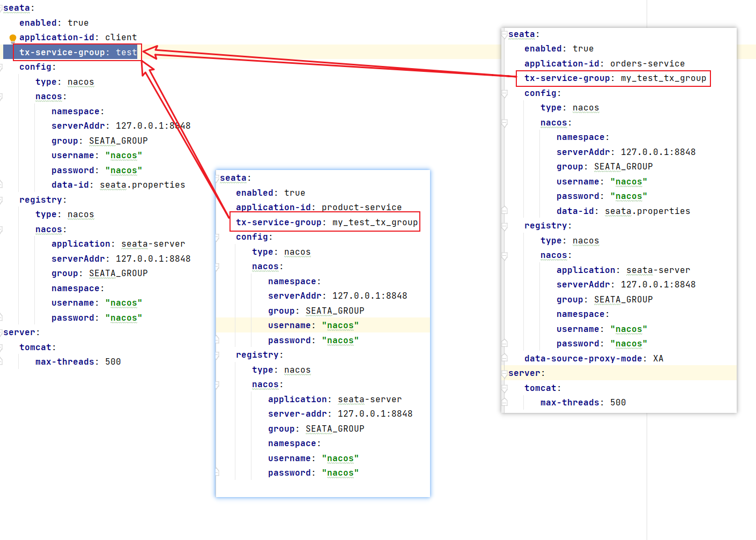Click serverAddr line under config nacos in client config
756x540 pixels.
pos(121,126)
